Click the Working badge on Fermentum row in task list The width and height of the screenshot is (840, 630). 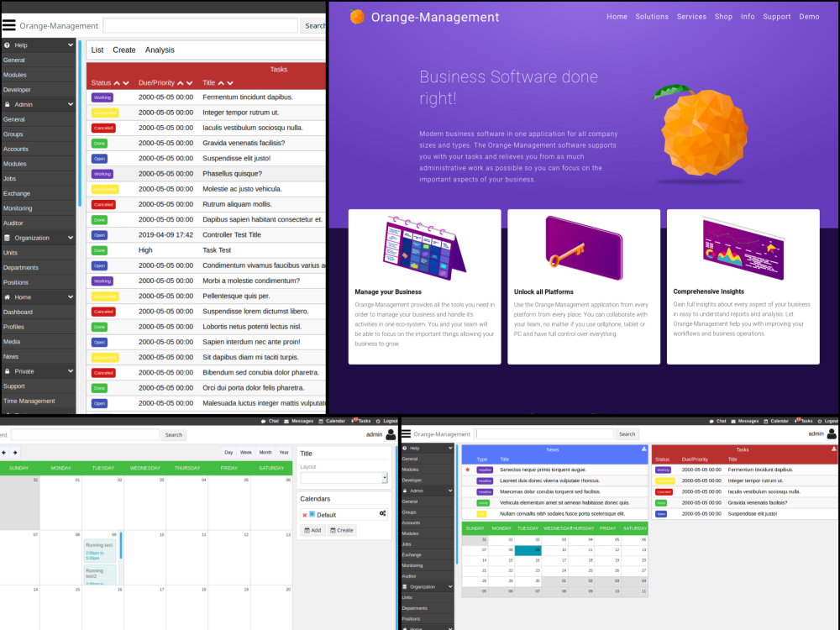coord(102,97)
